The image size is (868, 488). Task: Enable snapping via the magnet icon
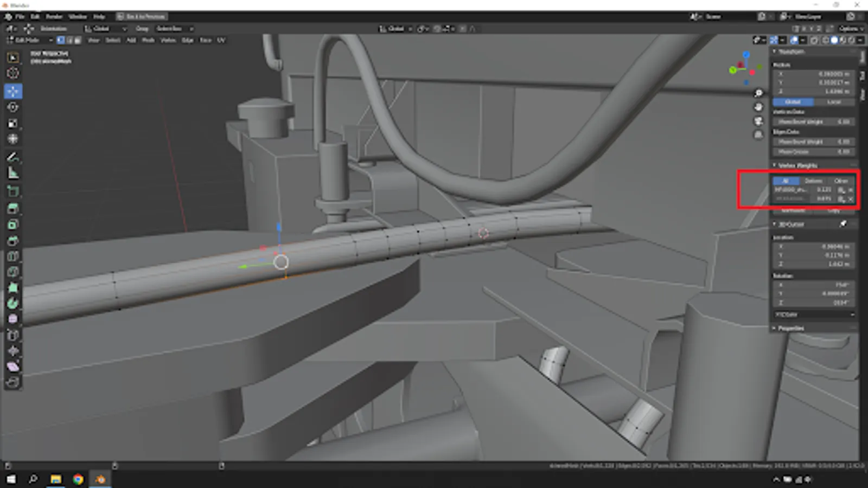(x=422, y=29)
